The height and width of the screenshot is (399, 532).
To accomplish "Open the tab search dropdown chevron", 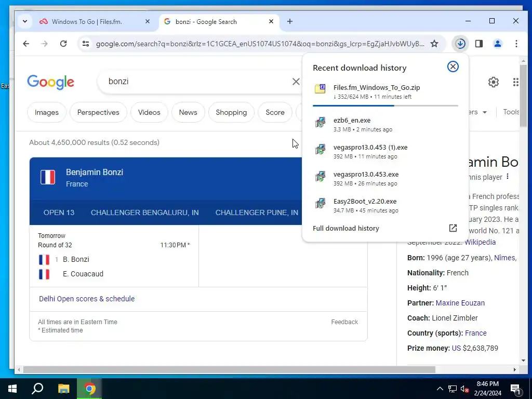I will point(25,21).
